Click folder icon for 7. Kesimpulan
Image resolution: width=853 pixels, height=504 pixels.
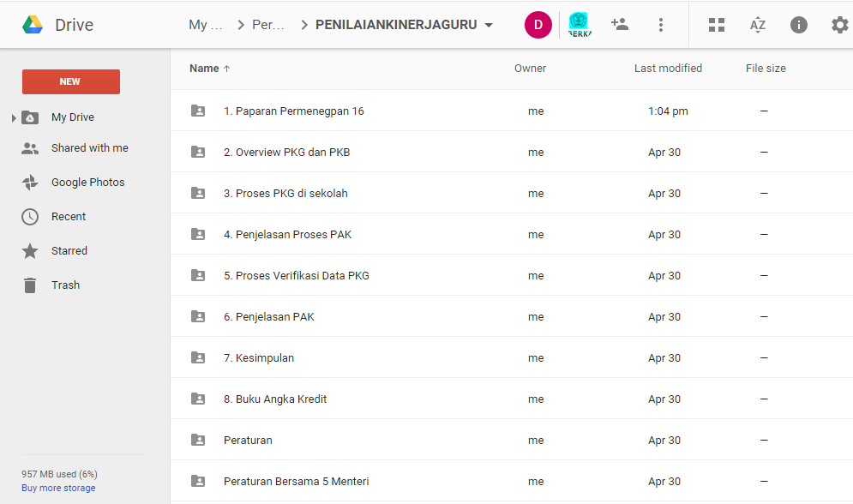coord(198,357)
